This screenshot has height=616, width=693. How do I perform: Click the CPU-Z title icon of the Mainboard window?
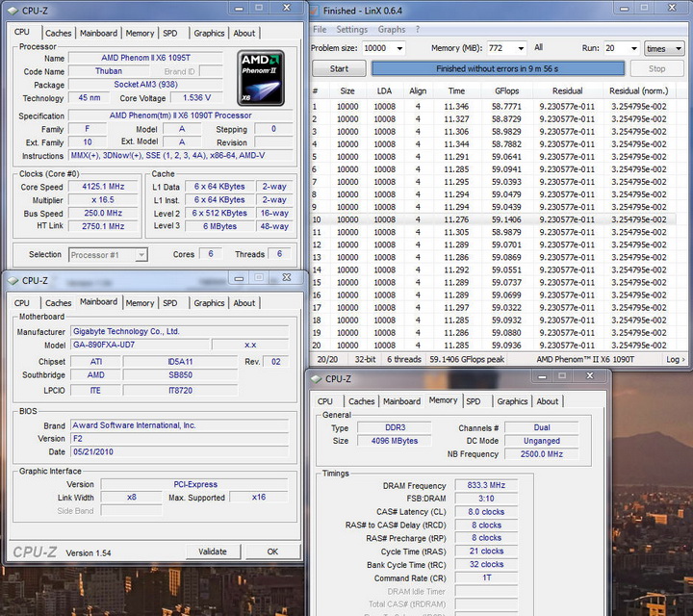tap(12, 280)
